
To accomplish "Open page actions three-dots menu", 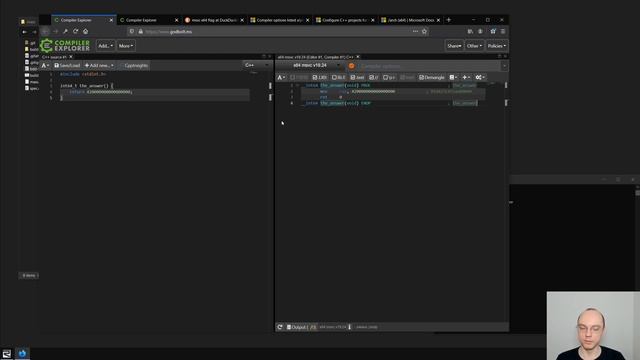I will pos(415,31).
